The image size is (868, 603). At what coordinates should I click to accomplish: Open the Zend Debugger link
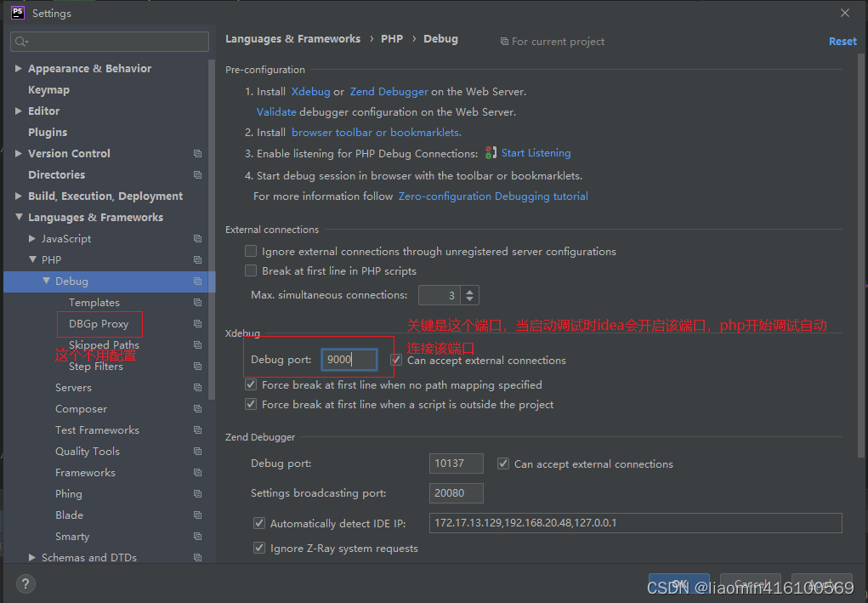point(389,91)
